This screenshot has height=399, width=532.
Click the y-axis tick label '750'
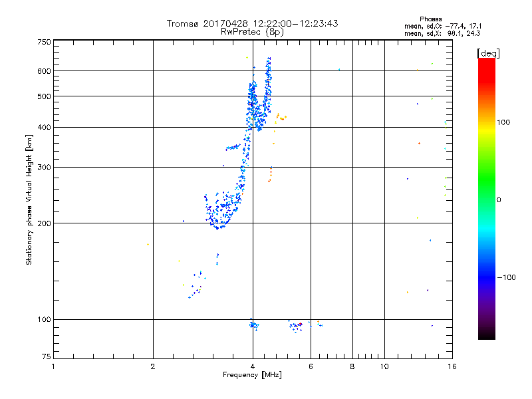[44, 42]
